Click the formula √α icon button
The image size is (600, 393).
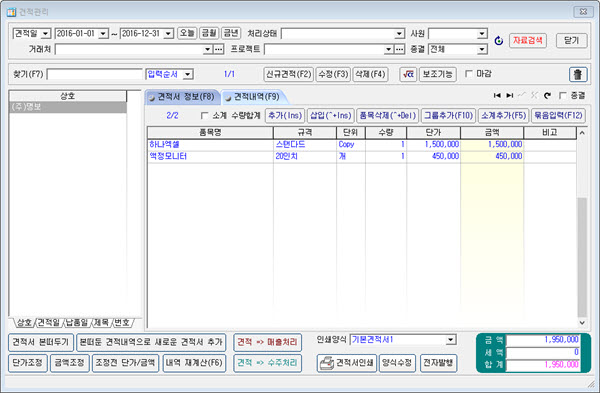coord(408,74)
